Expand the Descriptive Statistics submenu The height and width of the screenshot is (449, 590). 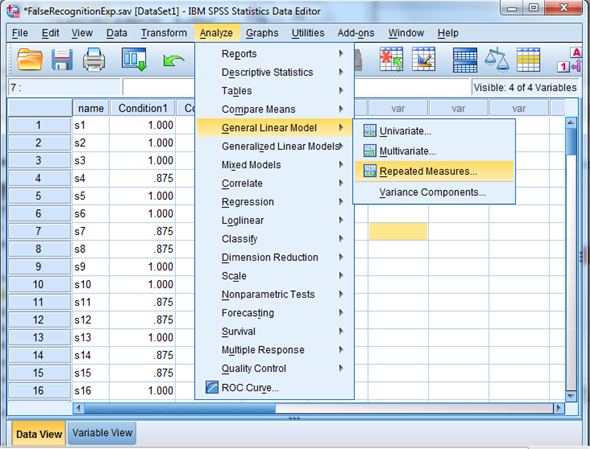[x=275, y=72]
